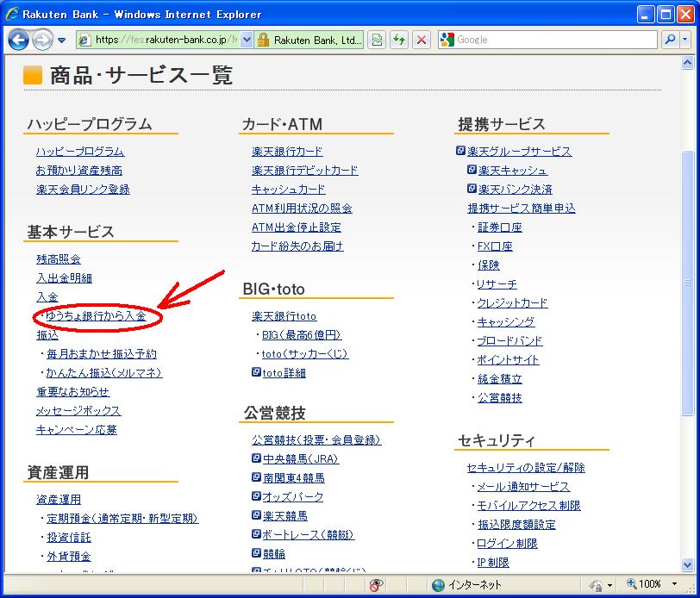Viewport: 700px width, 598px height.
Task: Open the キャンペーン応募 link
Action: [x=77, y=430]
